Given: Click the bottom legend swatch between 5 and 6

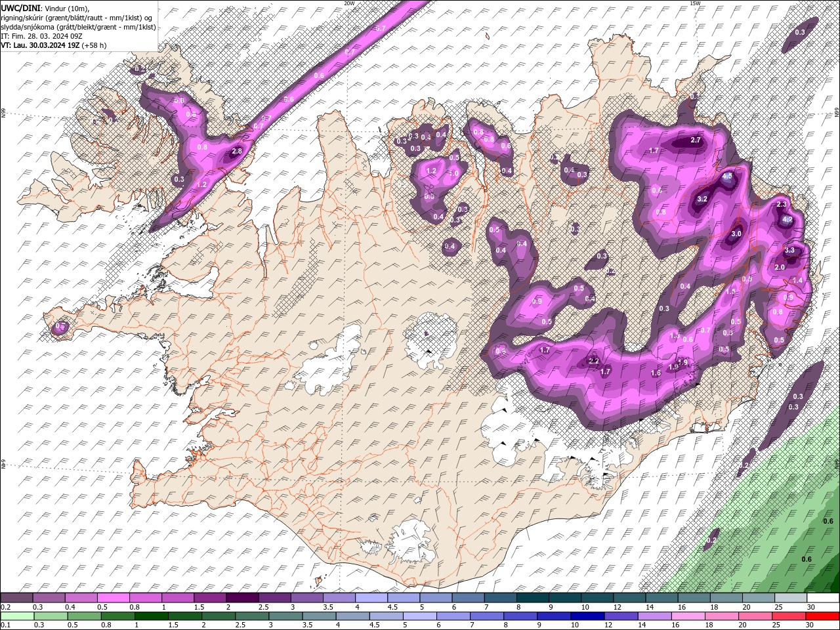Looking at the screenshot, I should [419, 616].
